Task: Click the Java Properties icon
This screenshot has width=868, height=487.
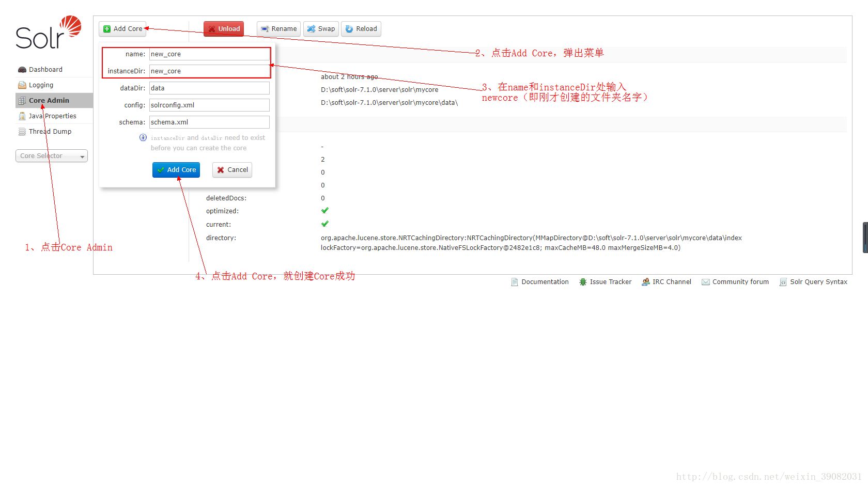Action: (22, 116)
